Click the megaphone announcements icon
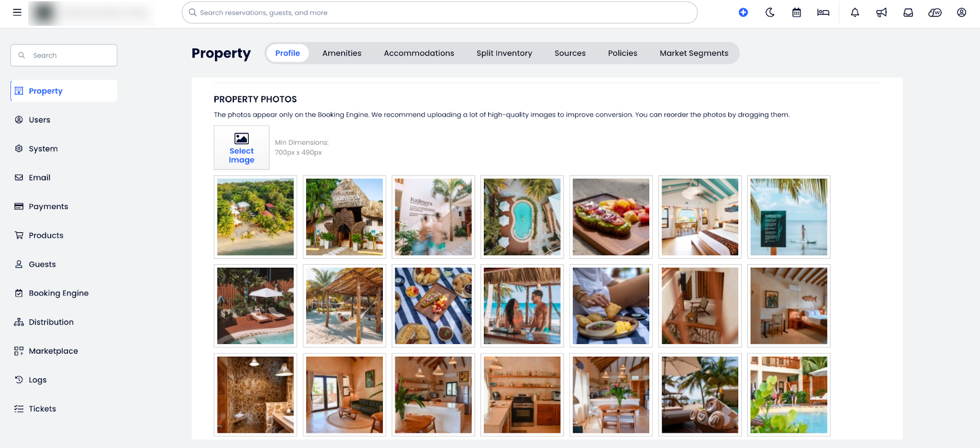 click(881, 12)
